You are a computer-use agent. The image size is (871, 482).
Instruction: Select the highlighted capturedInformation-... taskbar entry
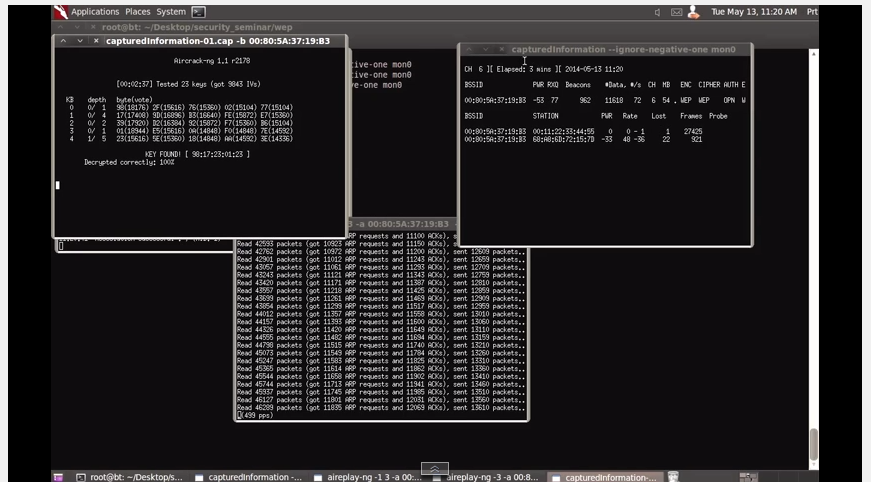605,477
